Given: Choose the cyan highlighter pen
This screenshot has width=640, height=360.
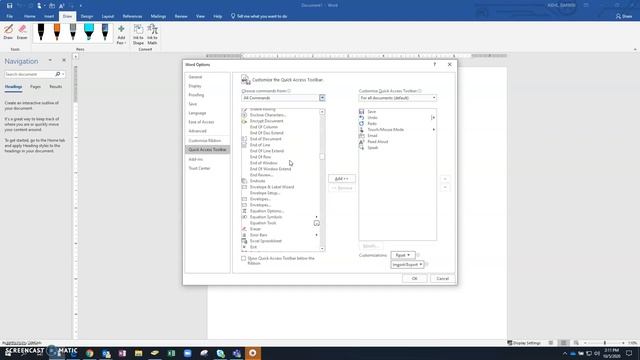Looking at the screenshot, I should [x=89, y=32].
